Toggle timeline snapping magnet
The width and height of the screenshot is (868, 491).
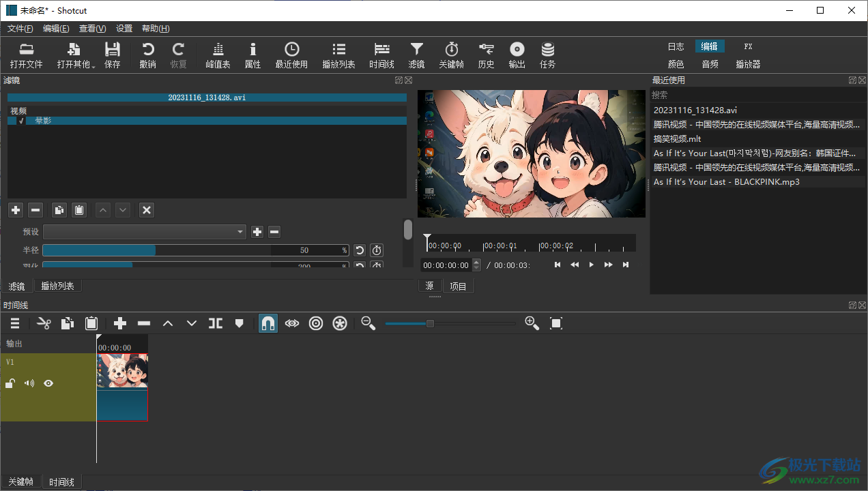point(268,323)
